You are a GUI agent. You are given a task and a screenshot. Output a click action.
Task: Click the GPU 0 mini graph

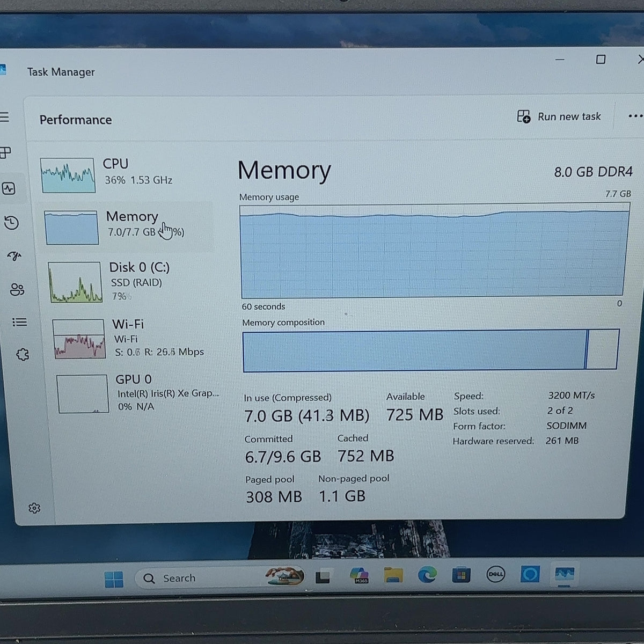pos(83,394)
